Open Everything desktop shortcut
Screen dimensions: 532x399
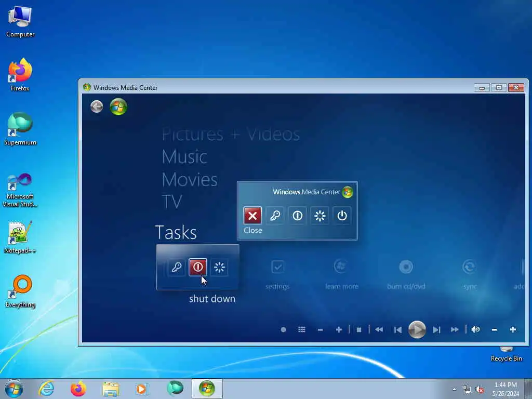click(x=20, y=291)
